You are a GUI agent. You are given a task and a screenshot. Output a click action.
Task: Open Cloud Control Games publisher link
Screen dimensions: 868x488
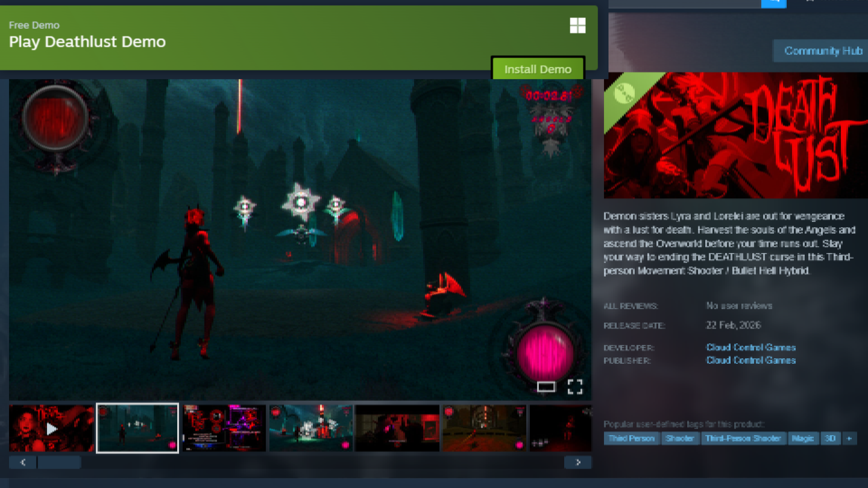pyautogui.click(x=750, y=361)
